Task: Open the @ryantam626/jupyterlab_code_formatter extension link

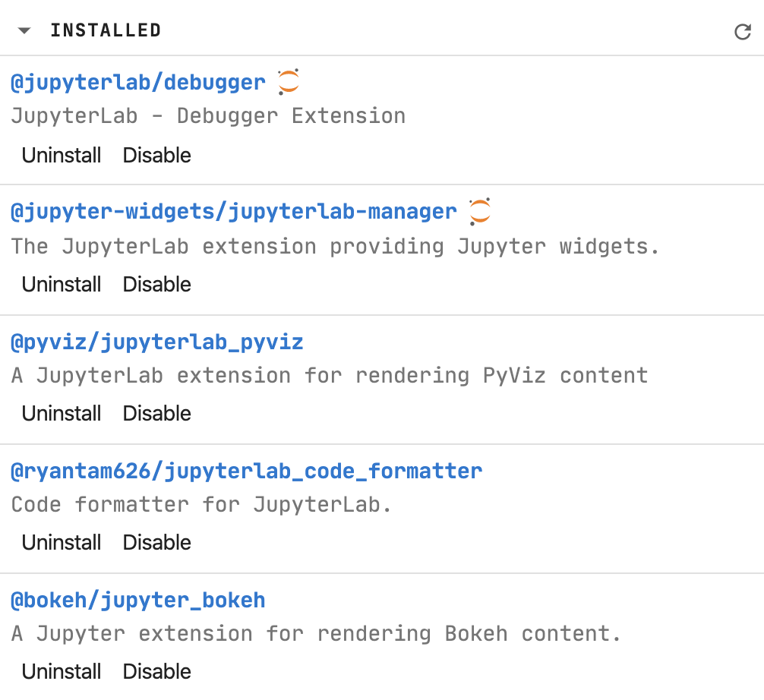Action: click(x=246, y=471)
